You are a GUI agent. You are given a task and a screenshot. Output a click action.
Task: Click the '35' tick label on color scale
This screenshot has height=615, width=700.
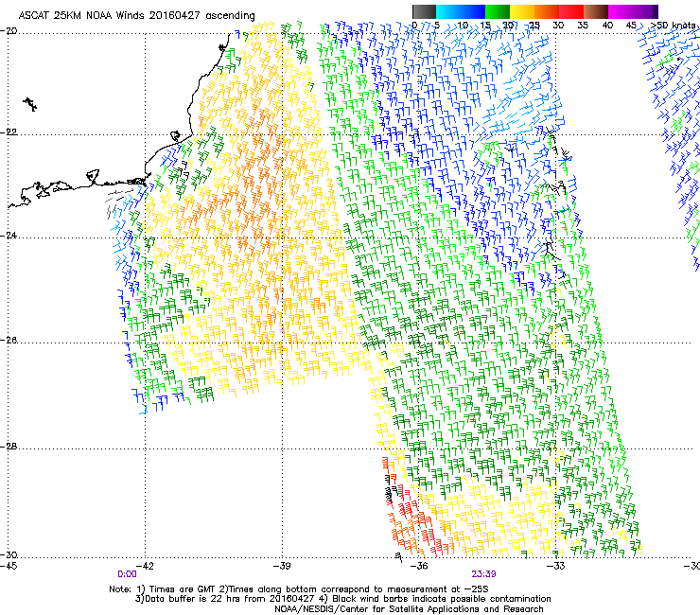pyautogui.click(x=583, y=25)
